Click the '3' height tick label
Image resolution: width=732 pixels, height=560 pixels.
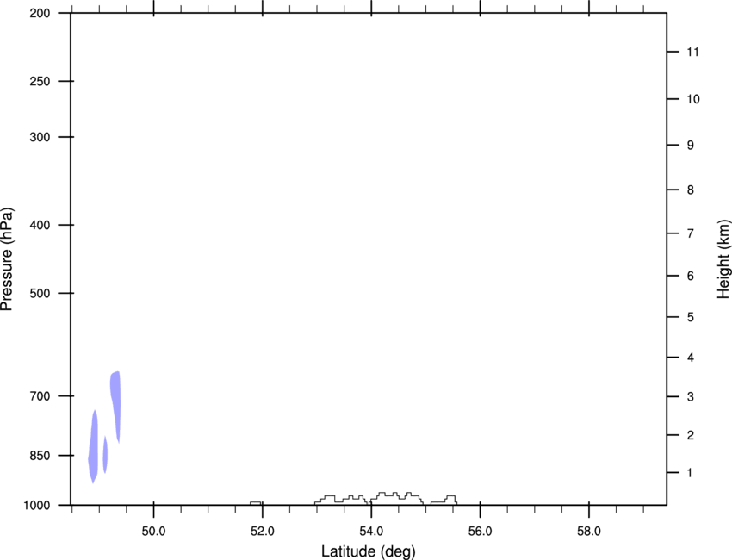tap(690, 396)
